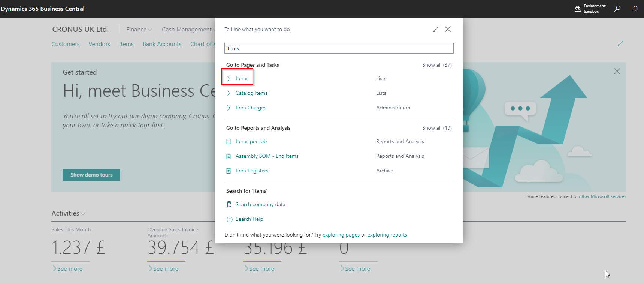Expand the Cash Management menu

[188, 29]
